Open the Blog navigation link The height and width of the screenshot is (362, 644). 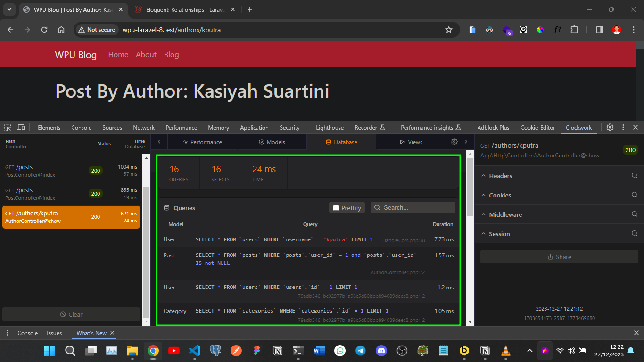(171, 54)
